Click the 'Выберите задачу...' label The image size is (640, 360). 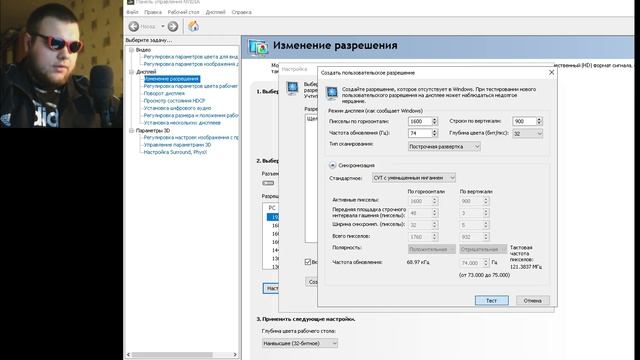point(149,40)
